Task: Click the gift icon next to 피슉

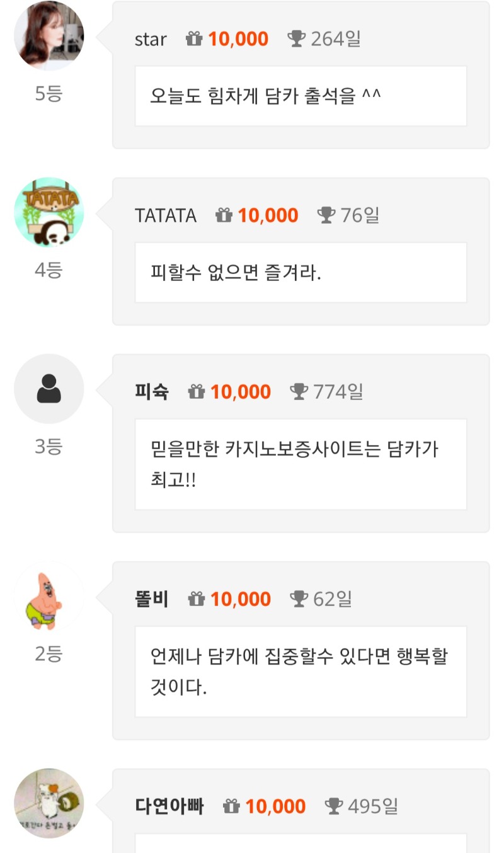Action: point(197,392)
